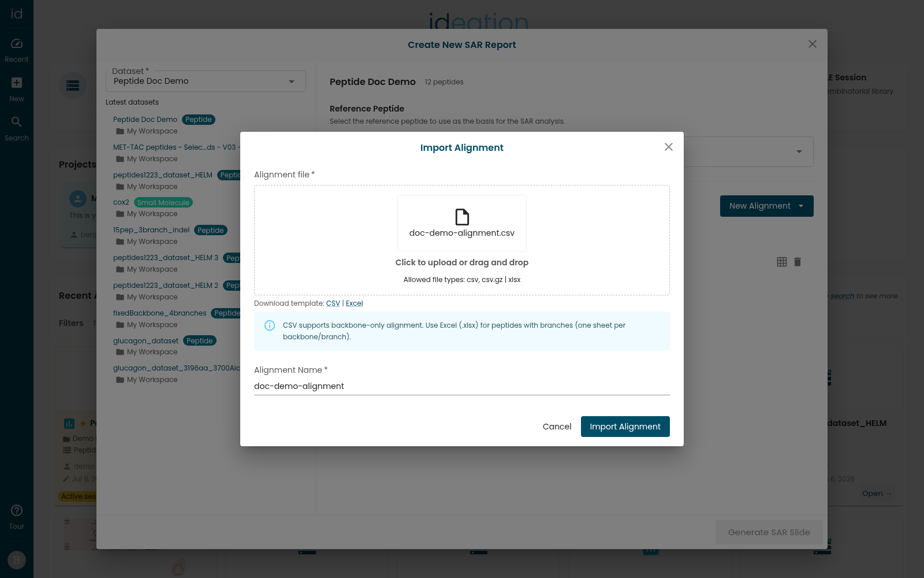This screenshot has width=924, height=578.
Task: Click the dataset stack icon behind dialog
Action: coord(73,86)
